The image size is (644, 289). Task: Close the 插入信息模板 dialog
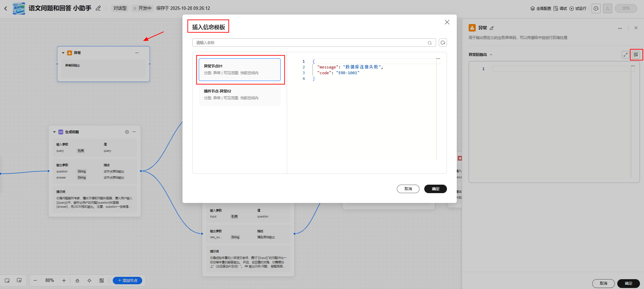pyautogui.click(x=447, y=22)
